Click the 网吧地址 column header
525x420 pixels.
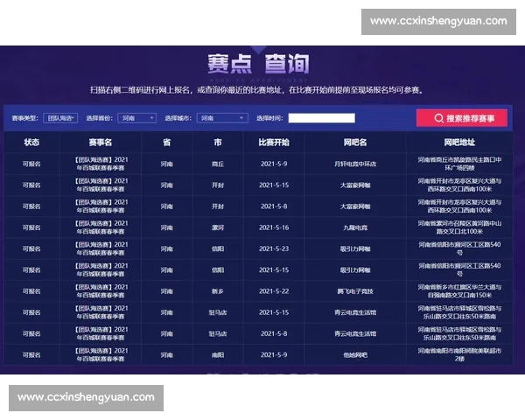459,143
